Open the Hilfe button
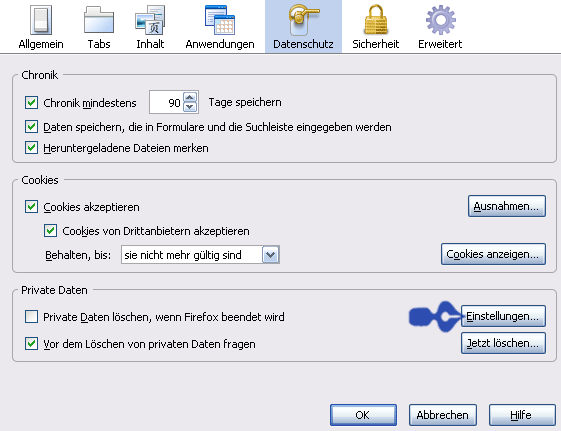This screenshot has width=561, height=431. pos(522,415)
